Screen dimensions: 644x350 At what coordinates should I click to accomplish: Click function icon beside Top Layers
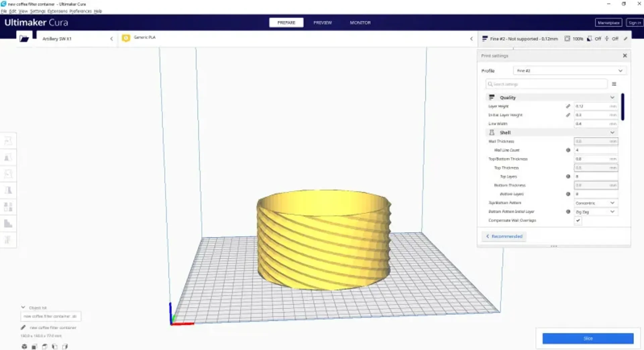568,176
